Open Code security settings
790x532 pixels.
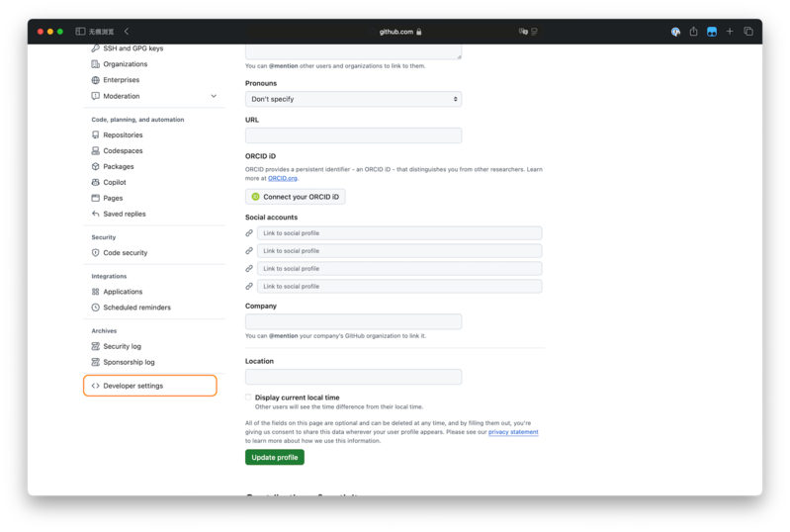click(x=125, y=253)
